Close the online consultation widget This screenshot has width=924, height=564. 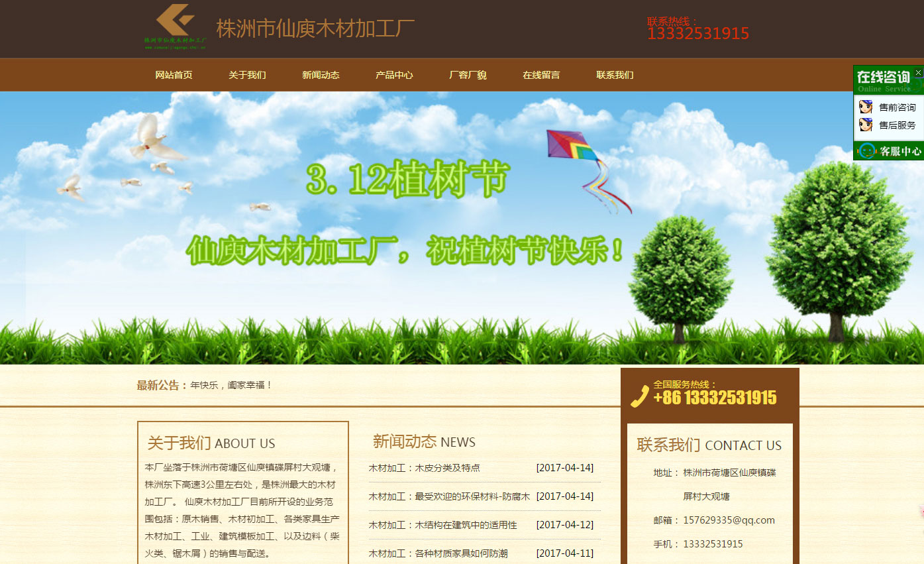coord(918,72)
